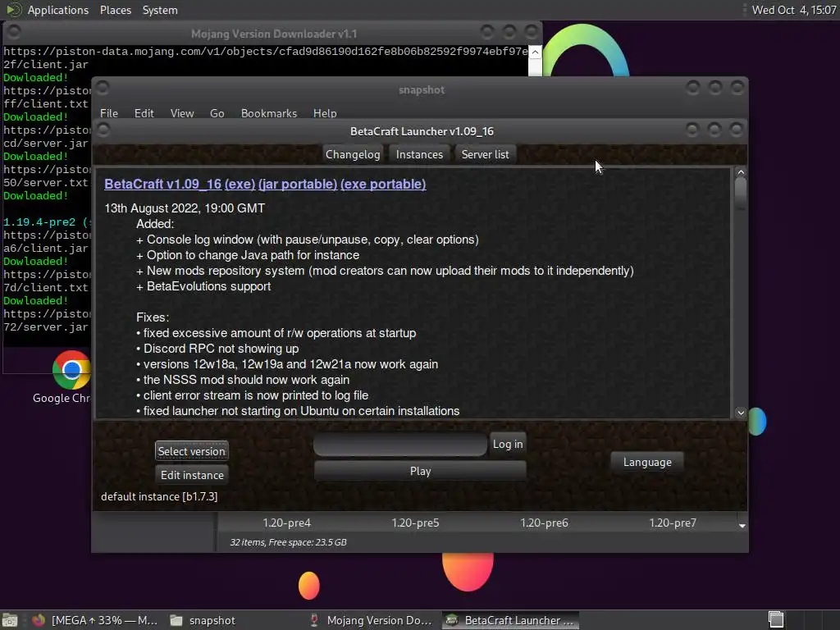840x630 pixels.
Task: Click the Select version button
Action: tap(191, 451)
